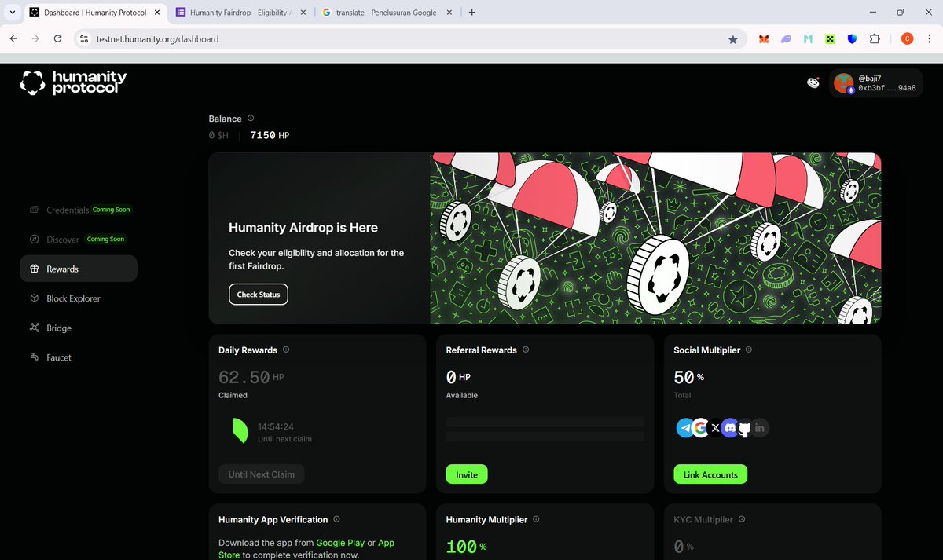Open Chrome three-dot menu
943x560 pixels.
(930, 39)
